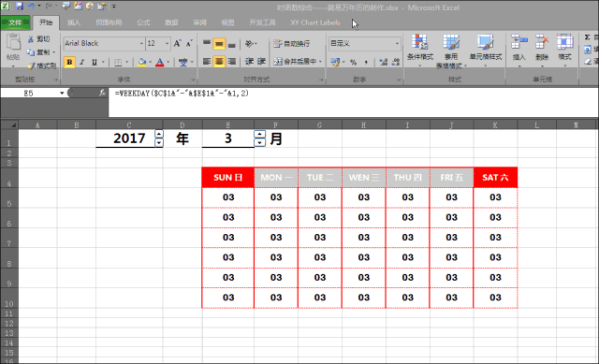Image resolution: width=599 pixels, height=364 pixels.
Task: Open Conditional Formatting menu
Action: click(x=420, y=51)
